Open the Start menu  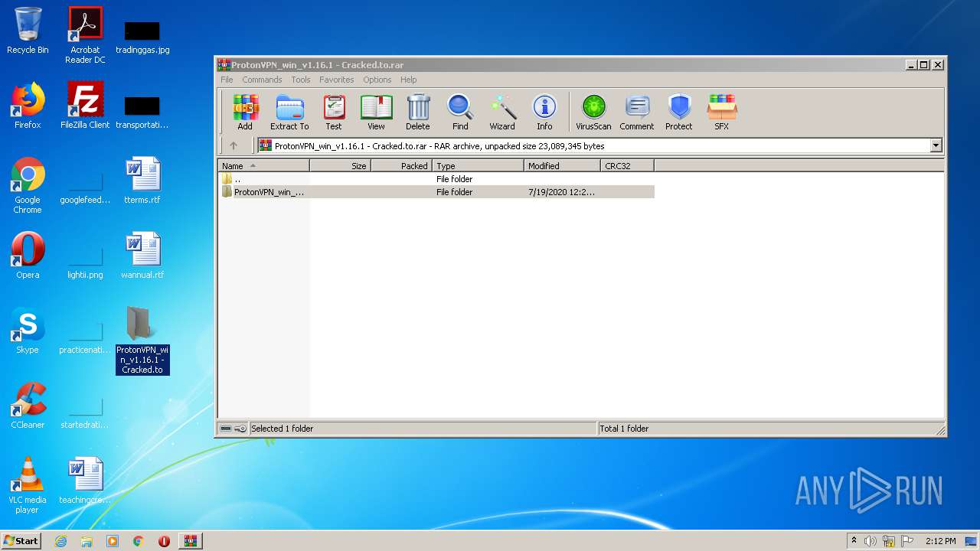tap(21, 540)
